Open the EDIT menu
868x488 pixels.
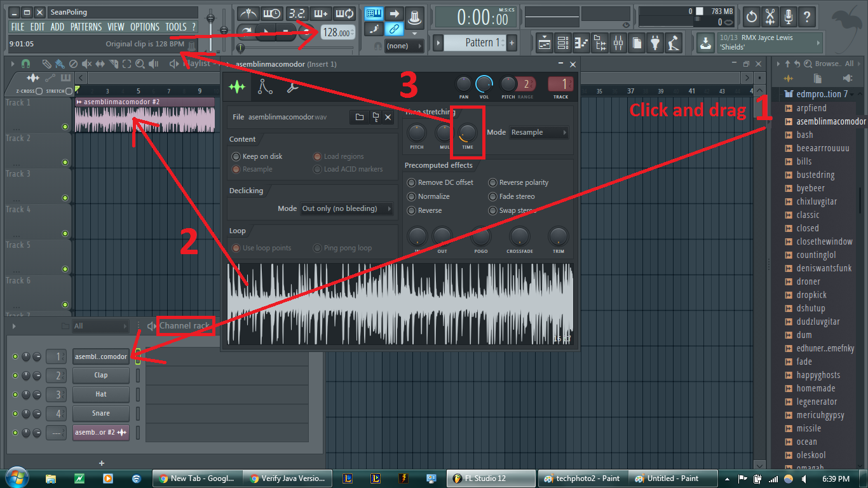click(37, 27)
